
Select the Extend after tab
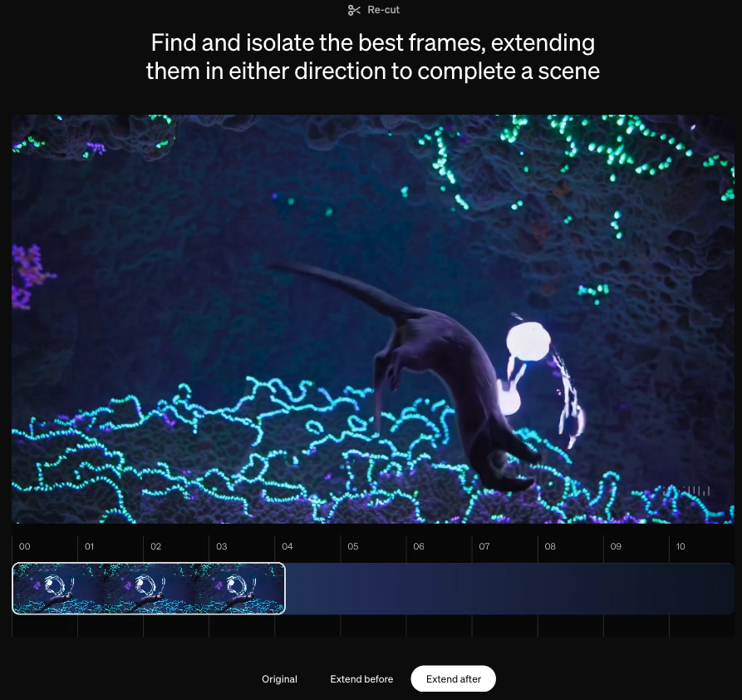pos(454,678)
